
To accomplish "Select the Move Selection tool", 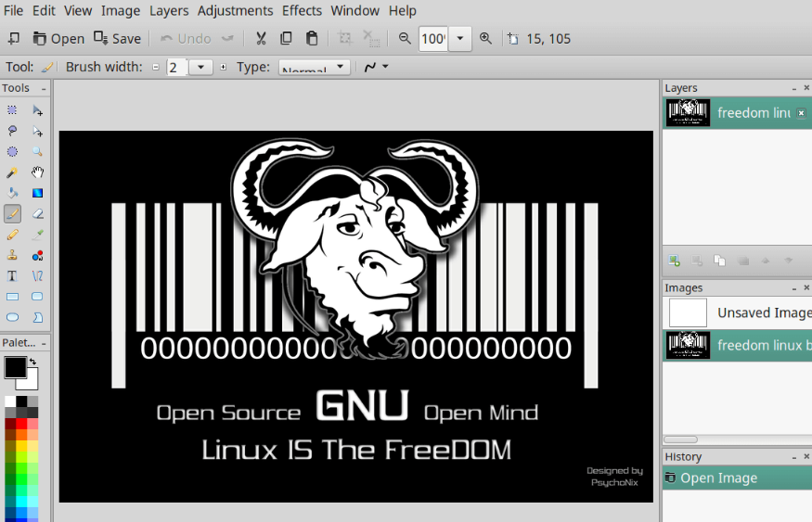I will pyautogui.click(x=37, y=131).
